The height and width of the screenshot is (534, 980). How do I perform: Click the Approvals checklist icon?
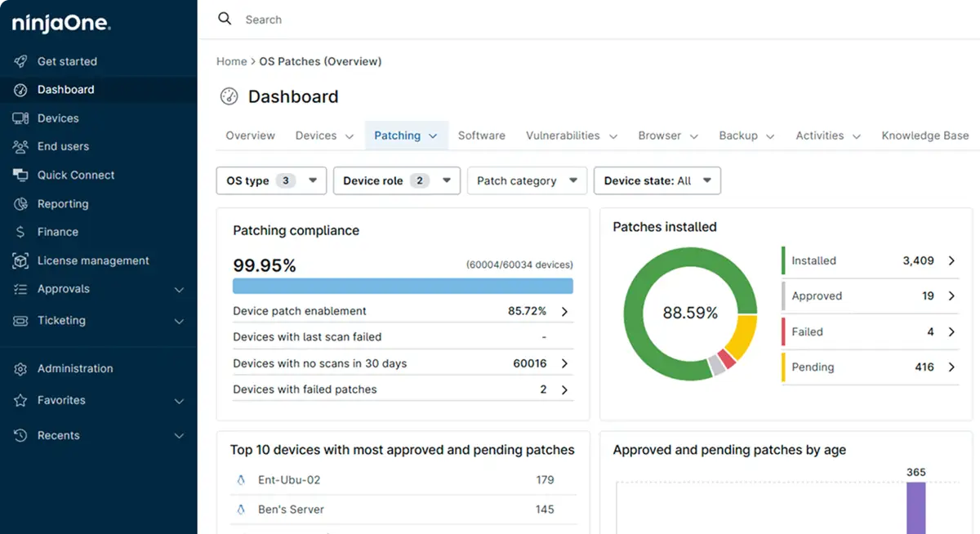[x=21, y=289]
